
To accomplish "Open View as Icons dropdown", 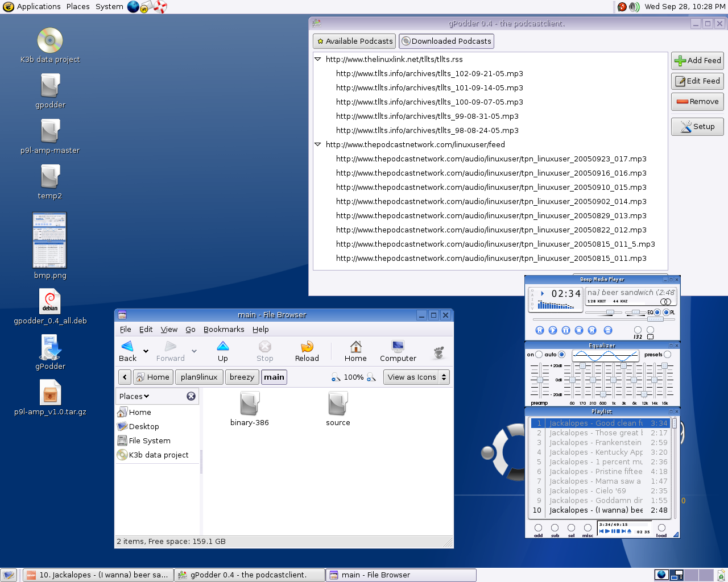I will pos(417,377).
